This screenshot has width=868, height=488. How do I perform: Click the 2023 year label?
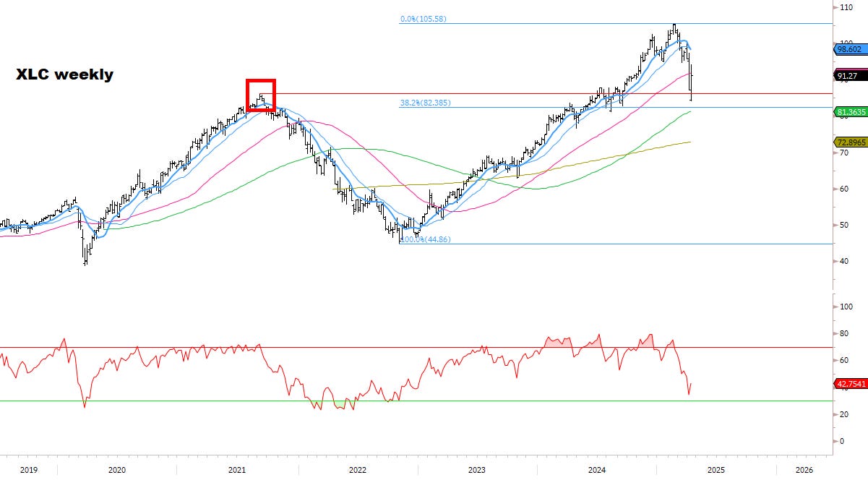477,470
